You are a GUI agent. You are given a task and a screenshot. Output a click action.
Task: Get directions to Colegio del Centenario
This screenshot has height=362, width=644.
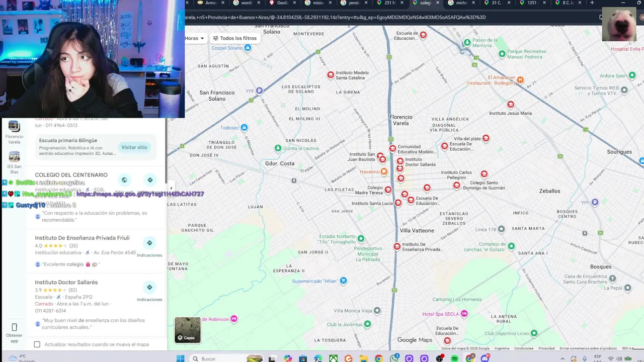point(150,180)
